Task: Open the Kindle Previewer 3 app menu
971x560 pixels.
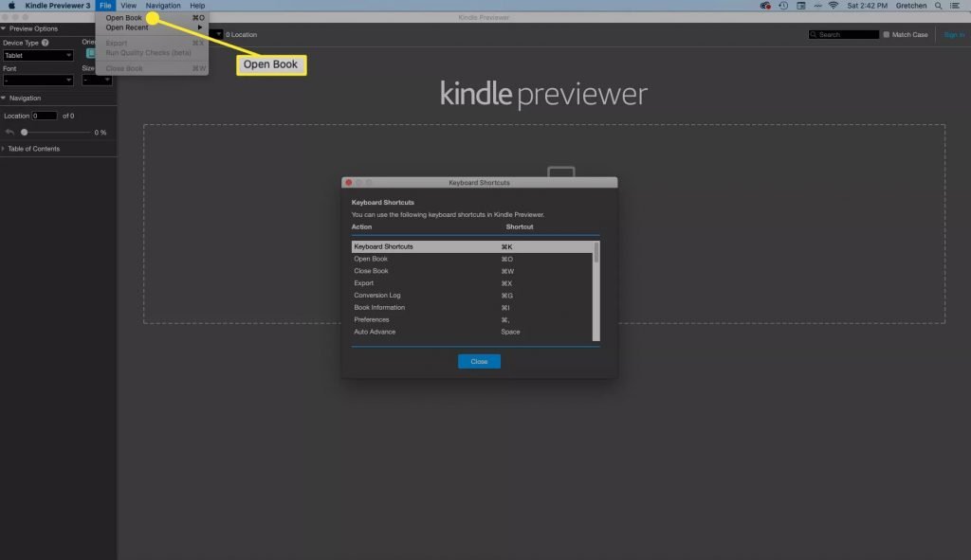Action: [x=58, y=6]
